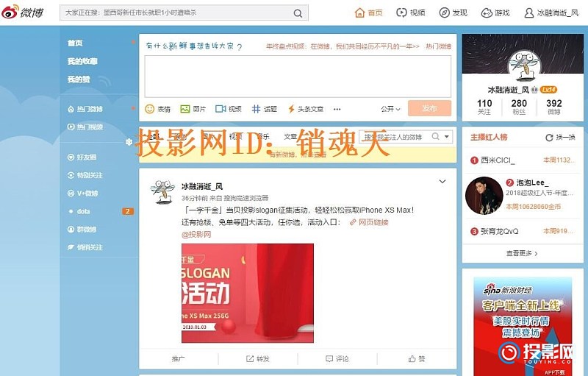Click the dota unread badge 2
Screen dimensions: 588x376
click(x=127, y=211)
